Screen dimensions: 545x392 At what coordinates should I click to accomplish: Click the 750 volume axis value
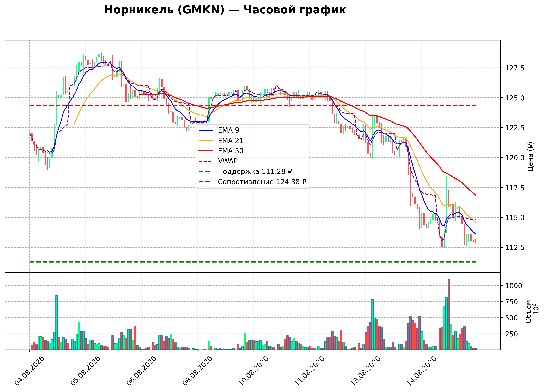coord(512,302)
